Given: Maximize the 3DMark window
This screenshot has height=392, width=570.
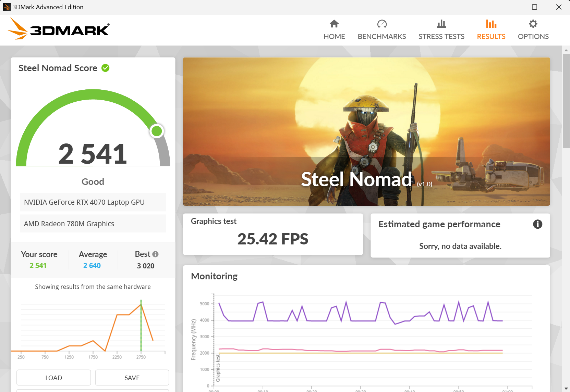Looking at the screenshot, I should click(534, 7).
